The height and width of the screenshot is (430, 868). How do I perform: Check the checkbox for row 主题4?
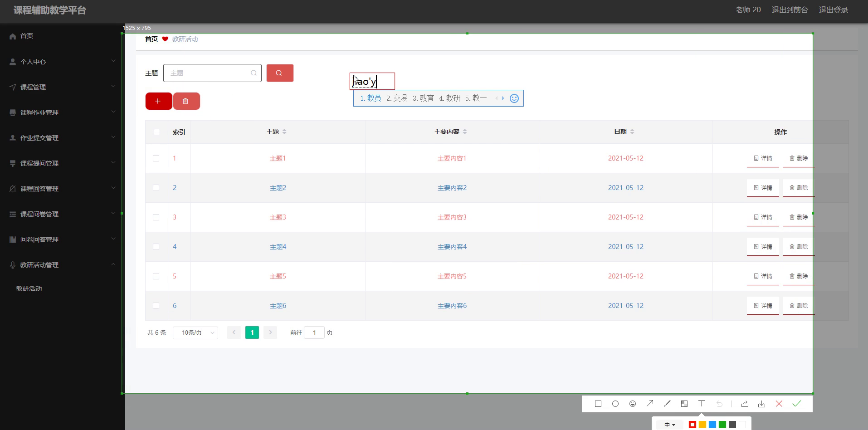(x=156, y=247)
